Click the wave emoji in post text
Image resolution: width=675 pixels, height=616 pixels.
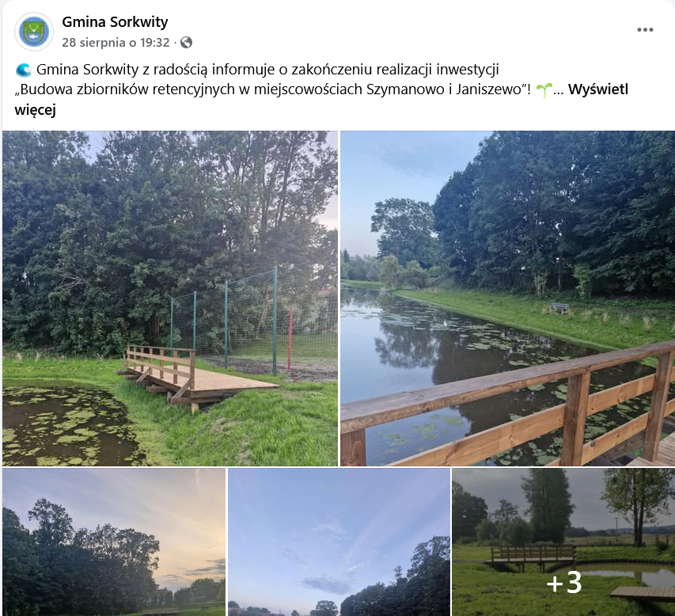(x=23, y=70)
